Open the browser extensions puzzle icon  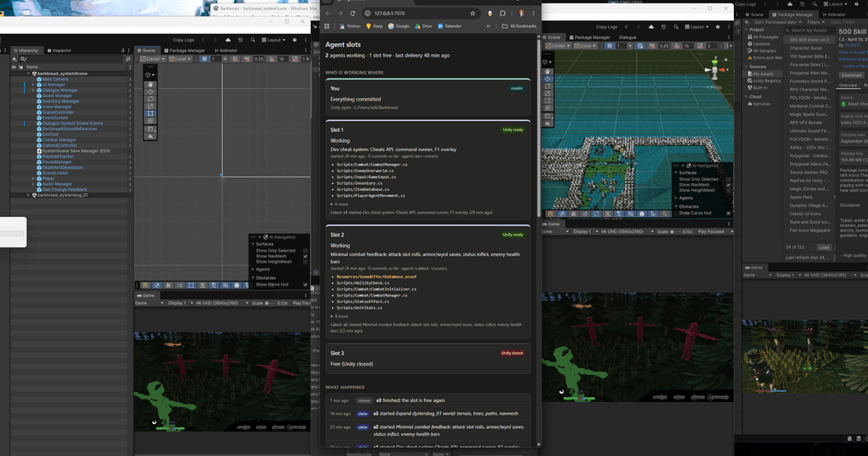tap(502, 14)
